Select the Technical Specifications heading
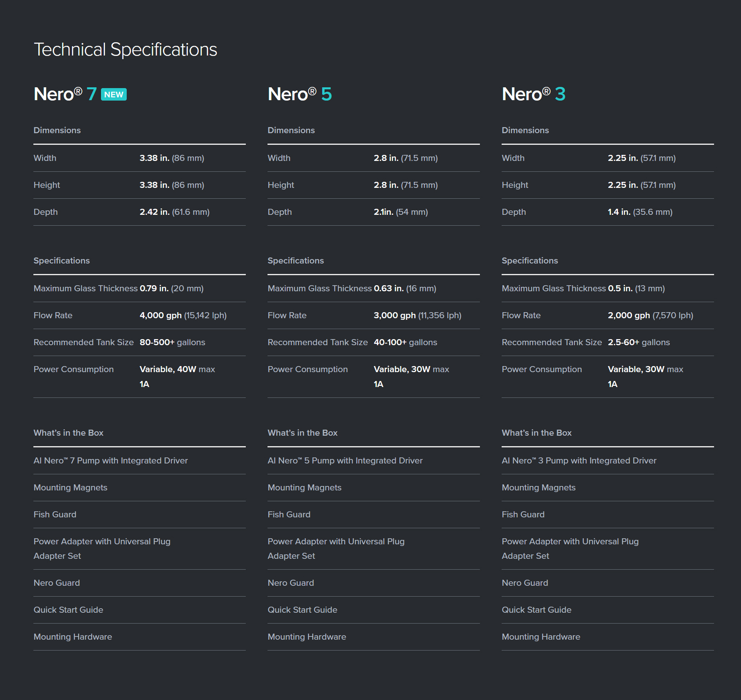 [x=126, y=50]
